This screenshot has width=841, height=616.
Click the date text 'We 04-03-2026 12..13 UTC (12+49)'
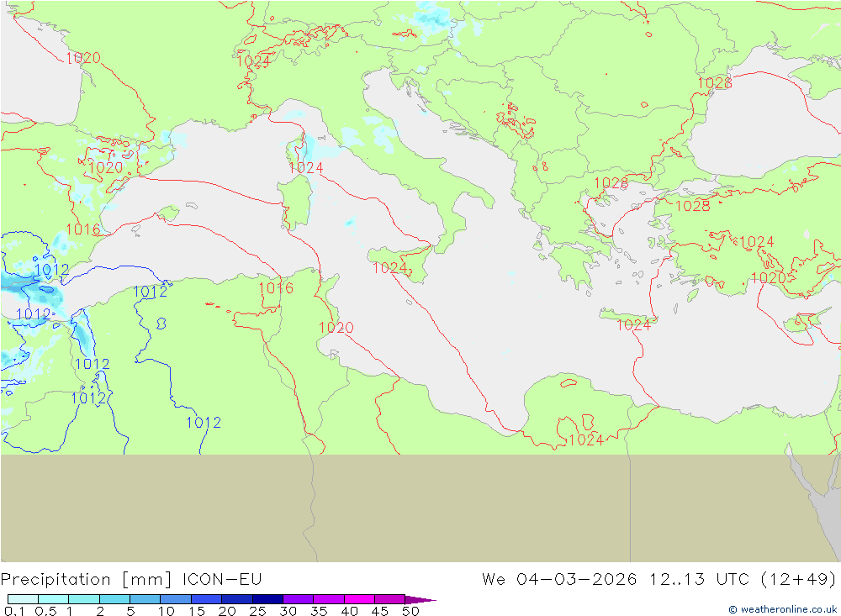[659, 580]
